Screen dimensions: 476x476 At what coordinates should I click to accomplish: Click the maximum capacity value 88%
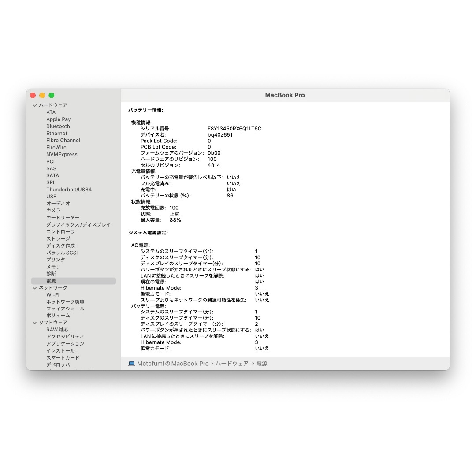[x=175, y=220]
